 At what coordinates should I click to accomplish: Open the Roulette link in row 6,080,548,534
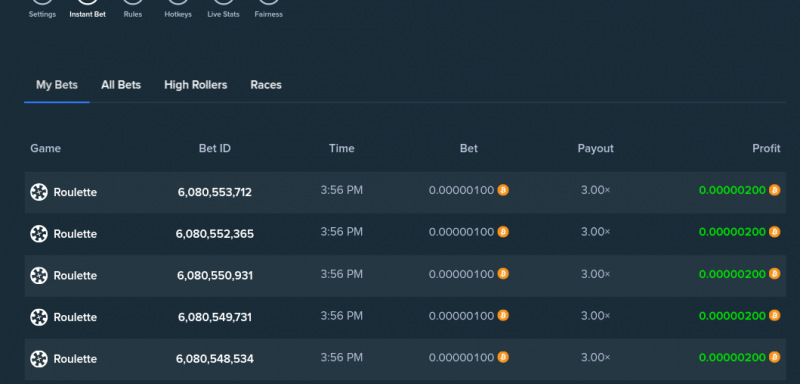click(x=75, y=359)
